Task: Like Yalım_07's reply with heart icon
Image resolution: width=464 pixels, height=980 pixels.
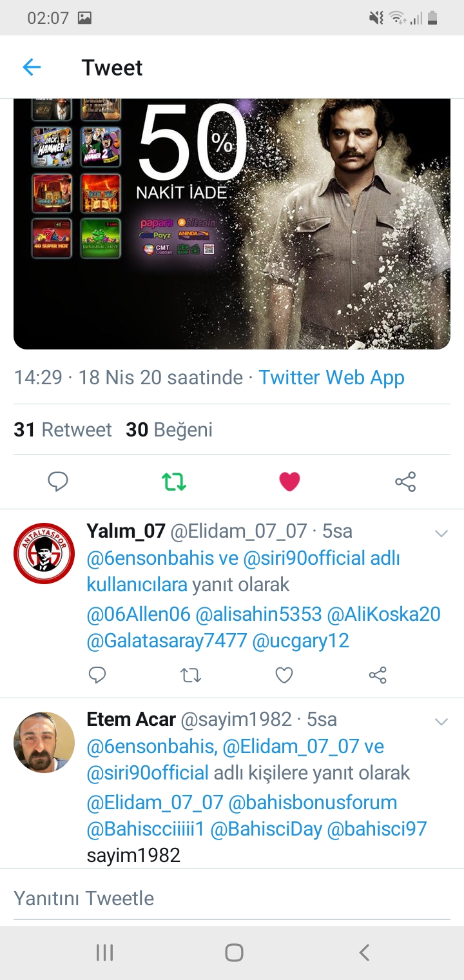Action: click(x=284, y=675)
